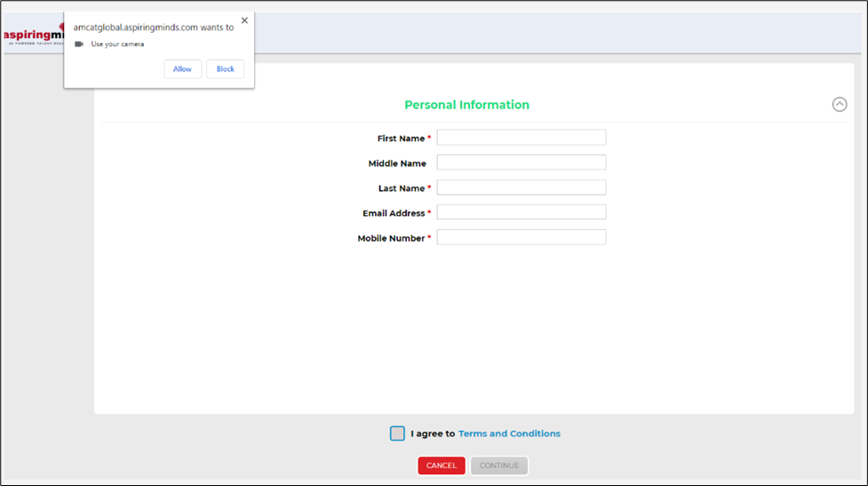Check the I agree to terms checkbox
The height and width of the screenshot is (486, 868).
coord(397,434)
